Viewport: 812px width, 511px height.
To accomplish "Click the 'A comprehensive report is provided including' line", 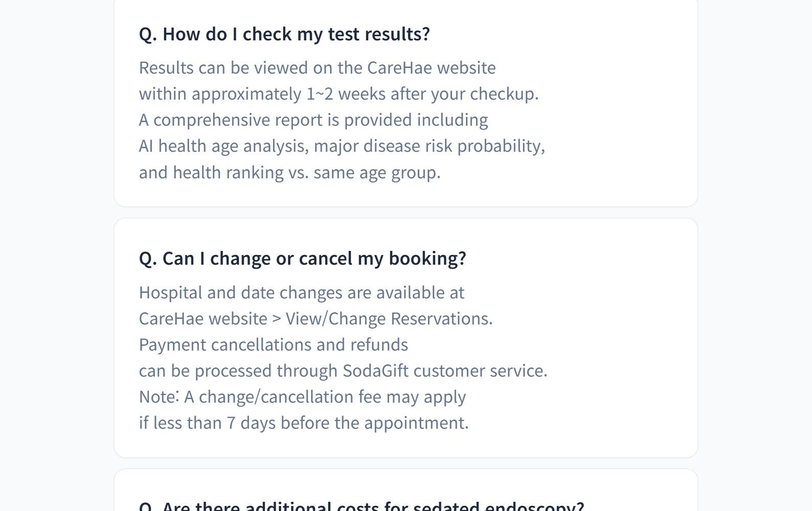I will pos(313,120).
